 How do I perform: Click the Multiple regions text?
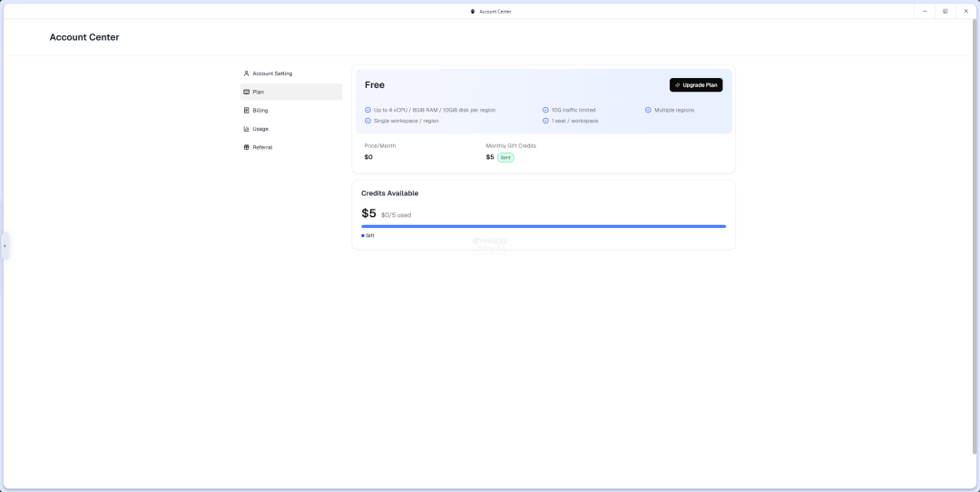point(674,110)
